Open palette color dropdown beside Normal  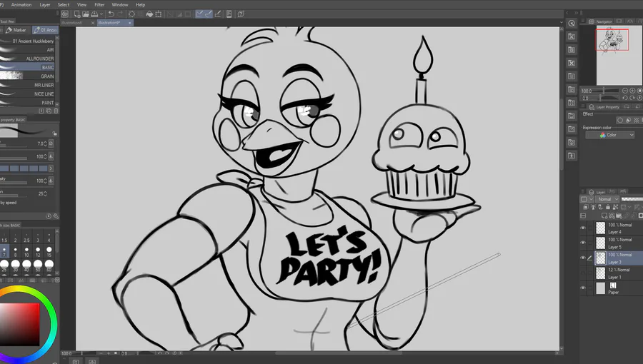[x=588, y=199]
